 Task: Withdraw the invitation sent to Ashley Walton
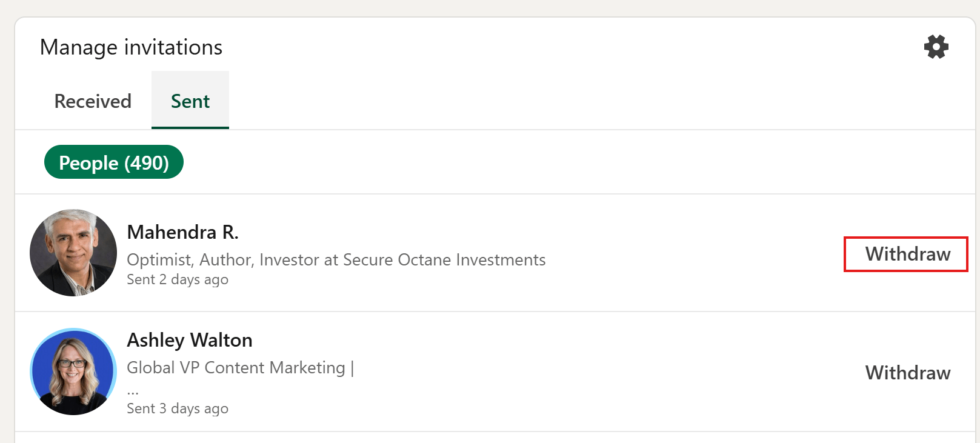[907, 373]
